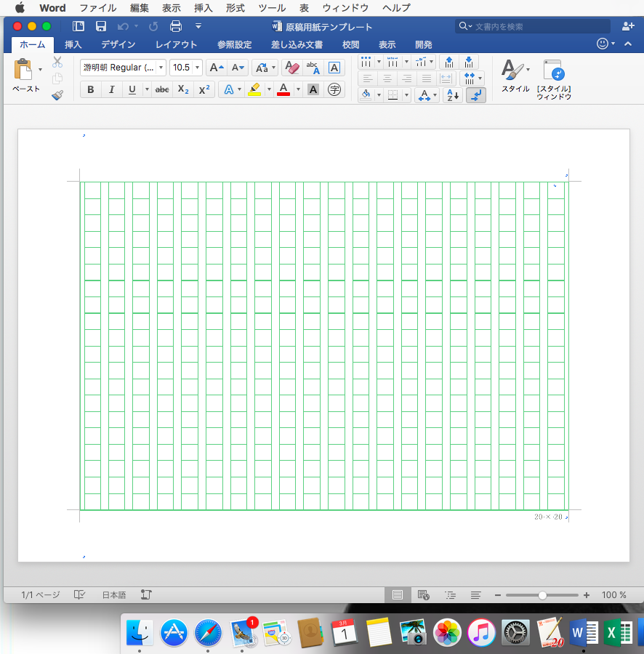The height and width of the screenshot is (654, 644).
Task: Toggle Italic formatting
Action: [111, 90]
